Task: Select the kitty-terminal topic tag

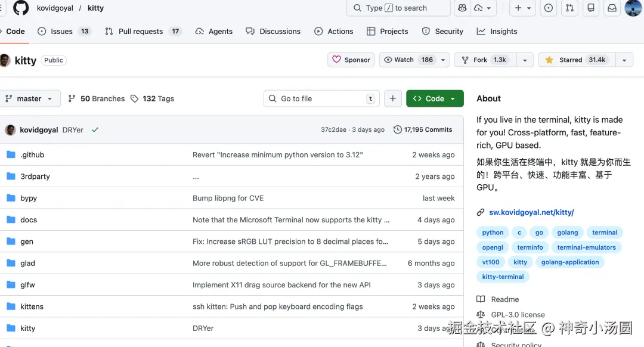Action: pos(503,277)
